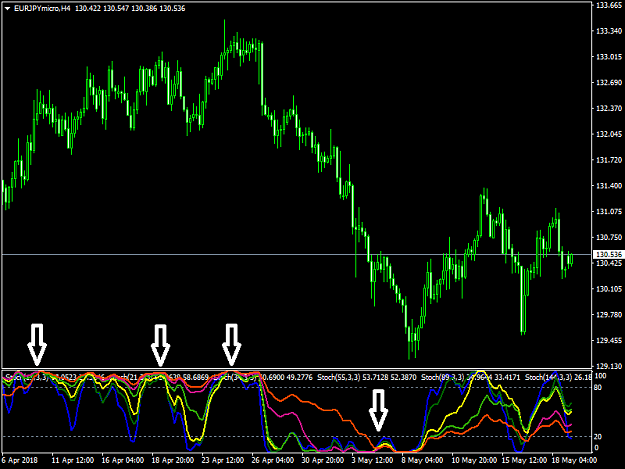The width and height of the screenshot is (625, 469).
Task: Click the 16 Apr 04:00 time label
Action: click(x=123, y=460)
